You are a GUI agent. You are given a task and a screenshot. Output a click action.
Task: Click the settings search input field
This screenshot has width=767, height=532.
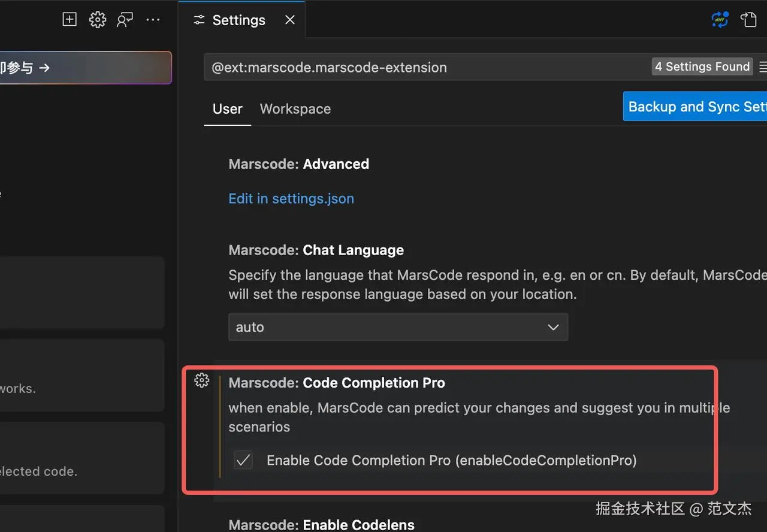pyautogui.click(x=419, y=67)
